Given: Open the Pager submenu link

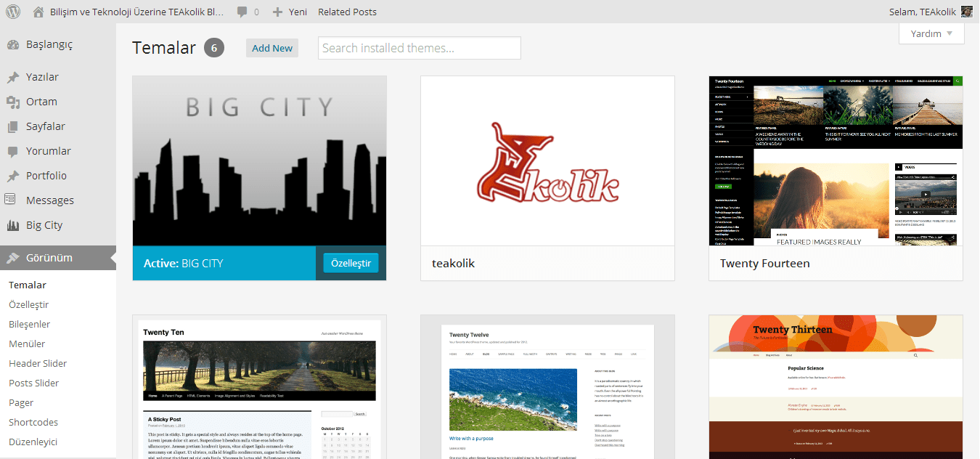Looking at the screenshot, I should click(21, 402).
